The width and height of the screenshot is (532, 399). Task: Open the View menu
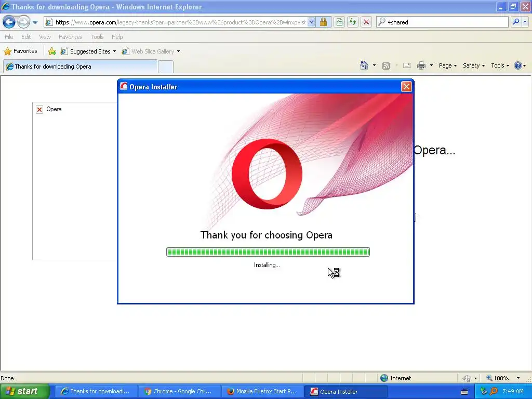click(x=45, y=37)
